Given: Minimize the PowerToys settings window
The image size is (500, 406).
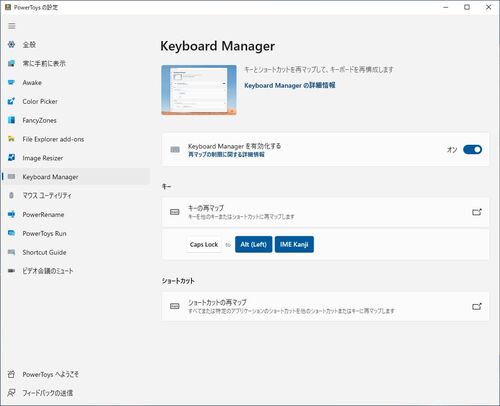Looking at the screenshot, I should point(446,7).
